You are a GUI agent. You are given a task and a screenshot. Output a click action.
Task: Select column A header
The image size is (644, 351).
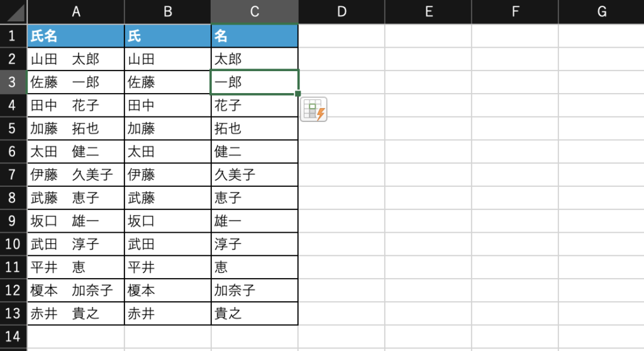[75, 11]
